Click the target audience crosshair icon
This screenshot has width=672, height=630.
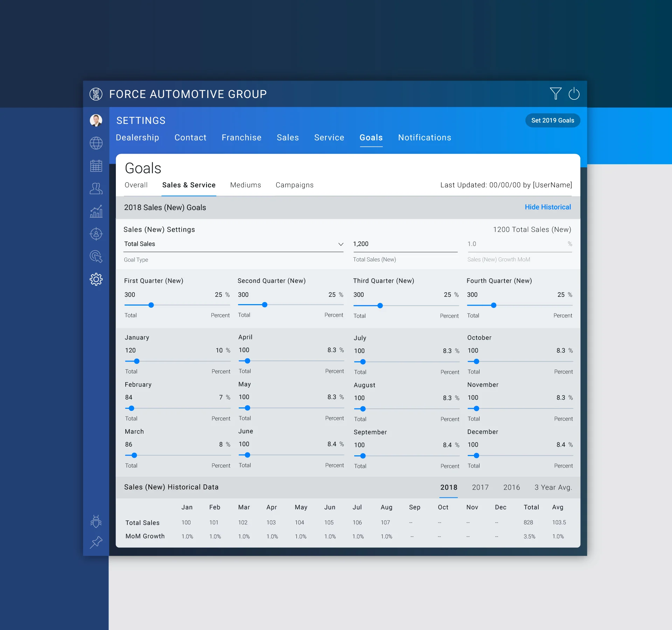pos(96,234)
